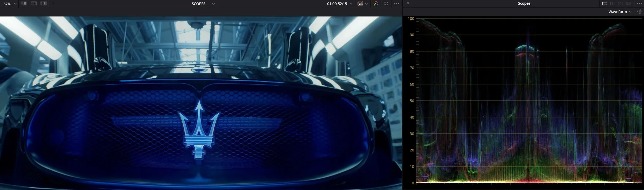Open waveform scope settings sliders
Viewport: 644px width, 190px height.
pyautogui.click(x=639, y=12)
